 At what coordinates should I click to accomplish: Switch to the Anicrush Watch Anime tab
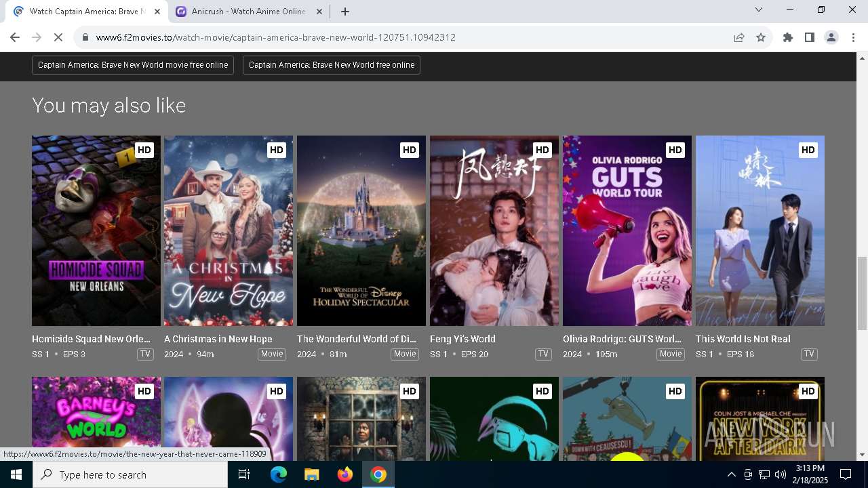click(248, 12)
